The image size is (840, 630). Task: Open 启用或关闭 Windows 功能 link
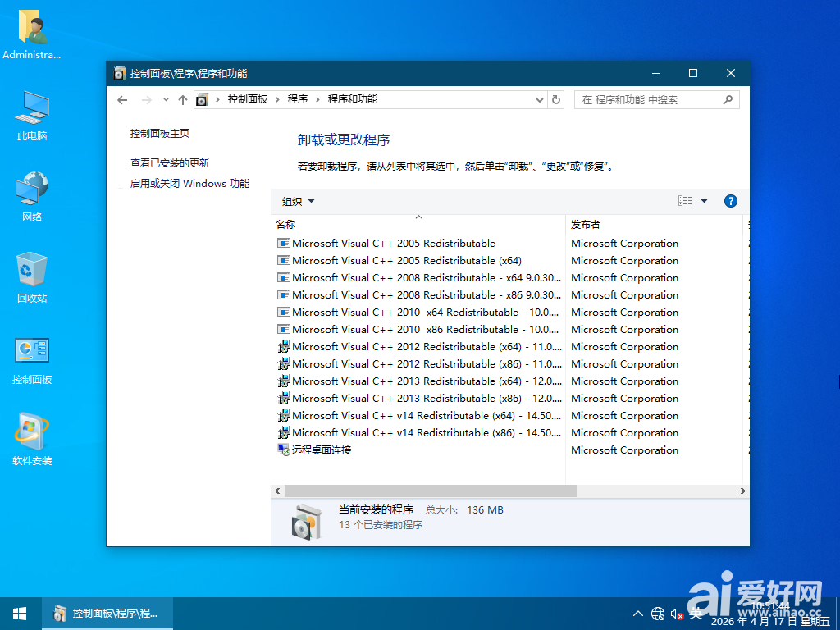(189, 183)
